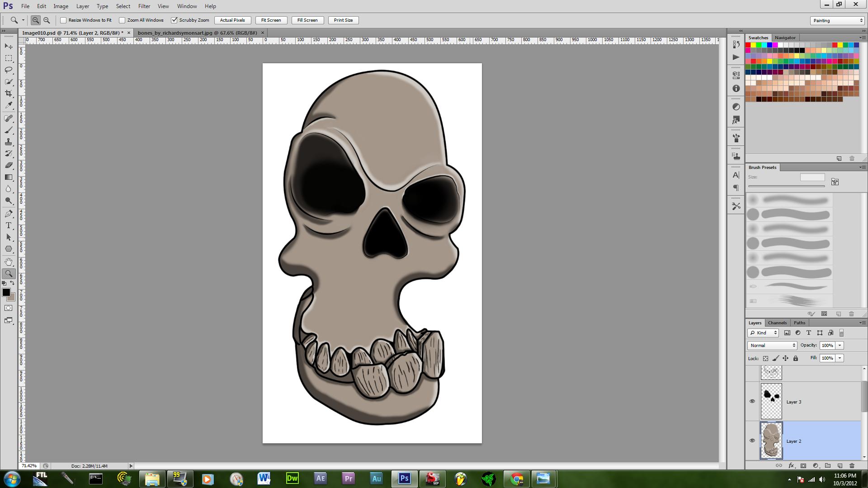The width and height of the screenshot is (868, 488).
Task: Open the Normal blend mode dropdown
Action: click(x=772, y=345)
